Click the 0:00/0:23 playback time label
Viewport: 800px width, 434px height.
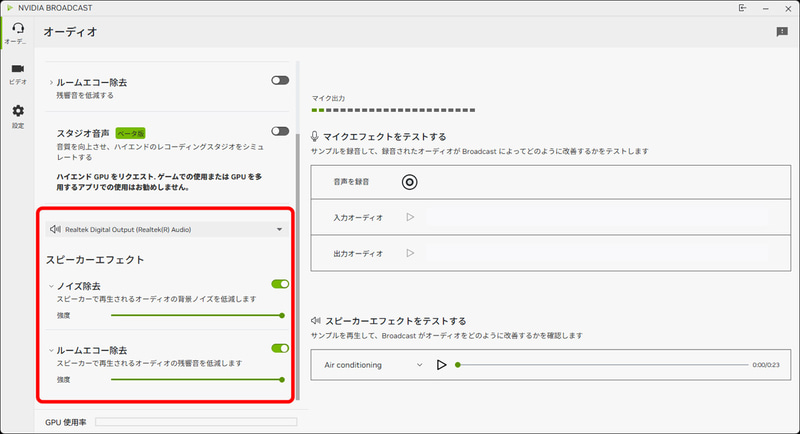click(x=766, y=365)
